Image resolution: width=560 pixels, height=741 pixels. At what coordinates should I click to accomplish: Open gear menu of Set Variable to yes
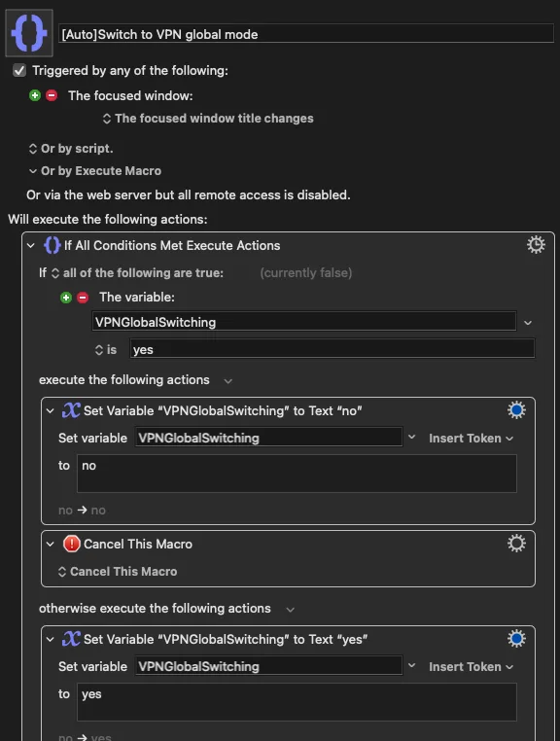pos(516,639)
